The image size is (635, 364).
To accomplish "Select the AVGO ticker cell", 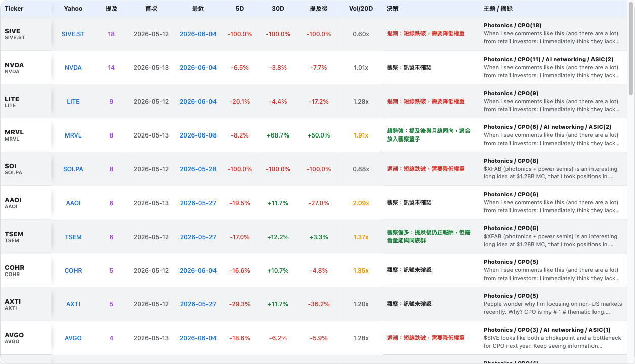I will click(26, 338).
